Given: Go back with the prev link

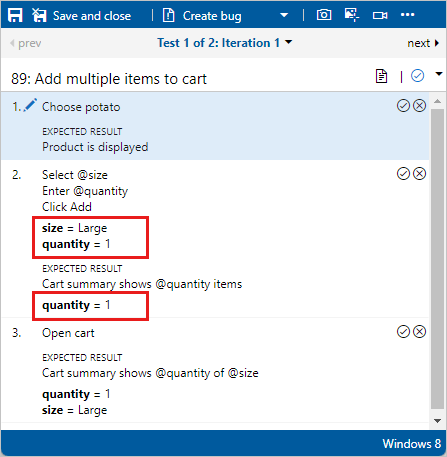Looking at the screenshot, I should 26,43.
